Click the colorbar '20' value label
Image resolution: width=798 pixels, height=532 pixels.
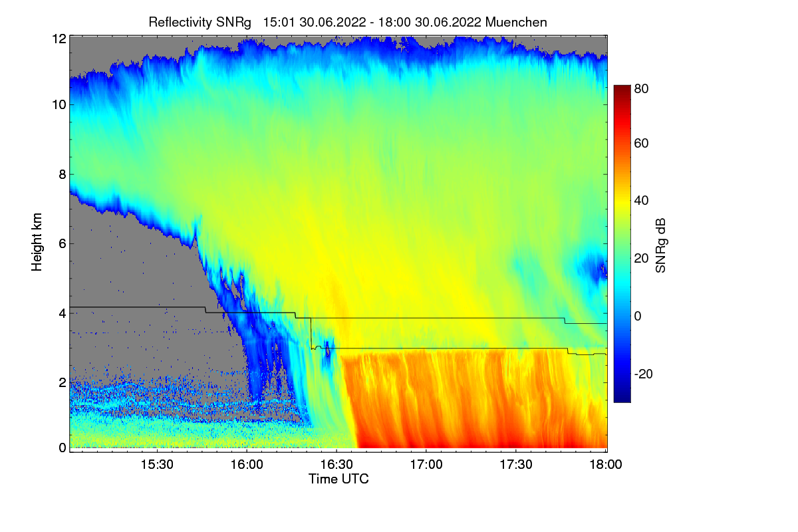(642, 258)
